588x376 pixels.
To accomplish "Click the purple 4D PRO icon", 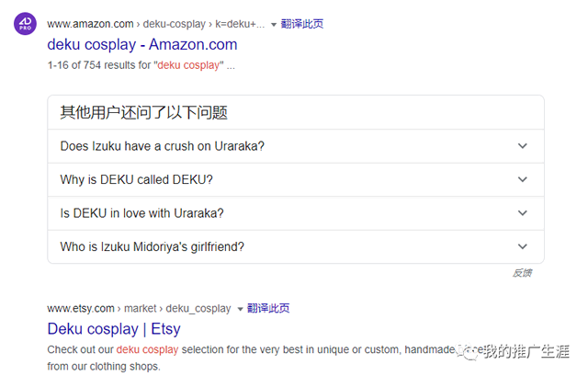I will coord(24,25).
